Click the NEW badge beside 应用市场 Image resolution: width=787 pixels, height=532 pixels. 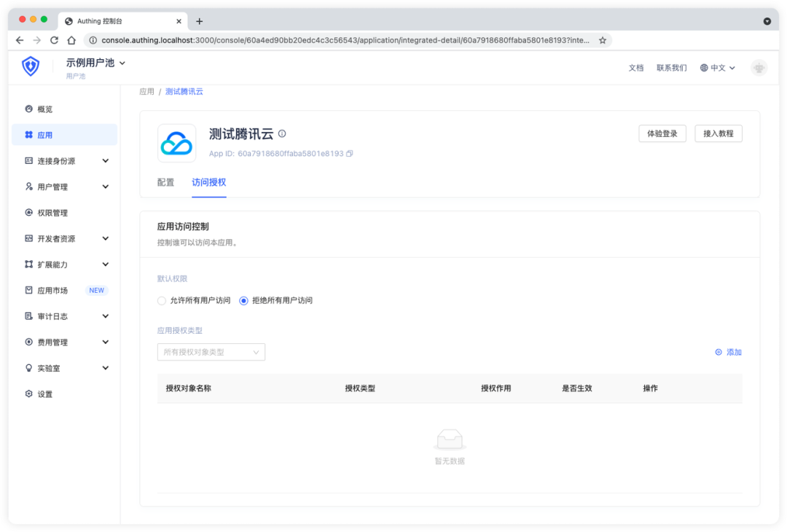click(96, 291)
